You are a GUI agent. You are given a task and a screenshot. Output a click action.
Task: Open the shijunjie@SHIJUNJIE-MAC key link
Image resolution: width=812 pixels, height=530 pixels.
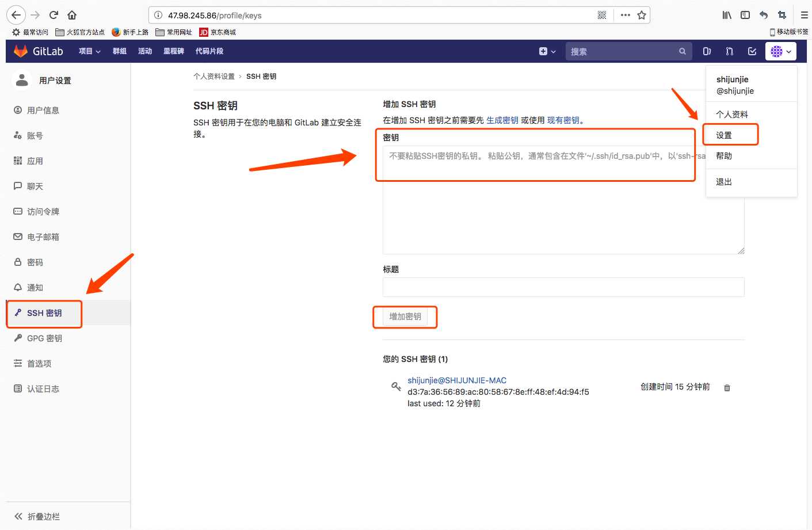pyautogui.click(x=457, y=380)
